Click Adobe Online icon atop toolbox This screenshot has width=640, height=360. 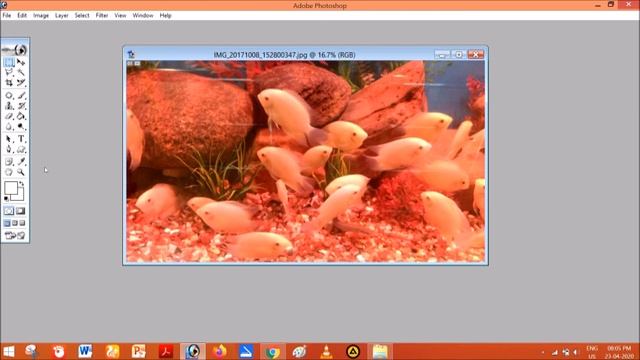click(x=15, y=49)
